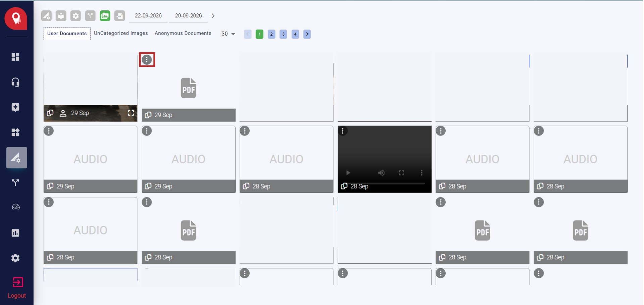The width and height of the screenshot is (644, 305).
Task: Click the book reader toolbar icon
Action: 61,16
